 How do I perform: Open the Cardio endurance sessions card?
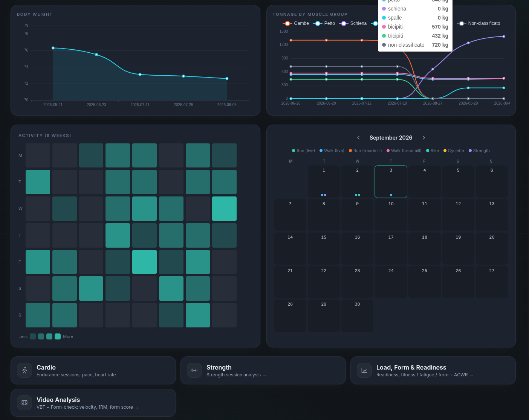click(93, 370)
